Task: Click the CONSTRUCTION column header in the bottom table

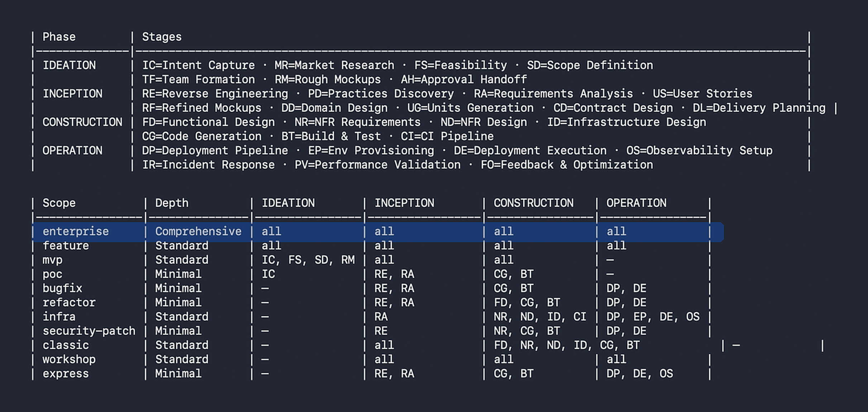Action: pos(534,203)
